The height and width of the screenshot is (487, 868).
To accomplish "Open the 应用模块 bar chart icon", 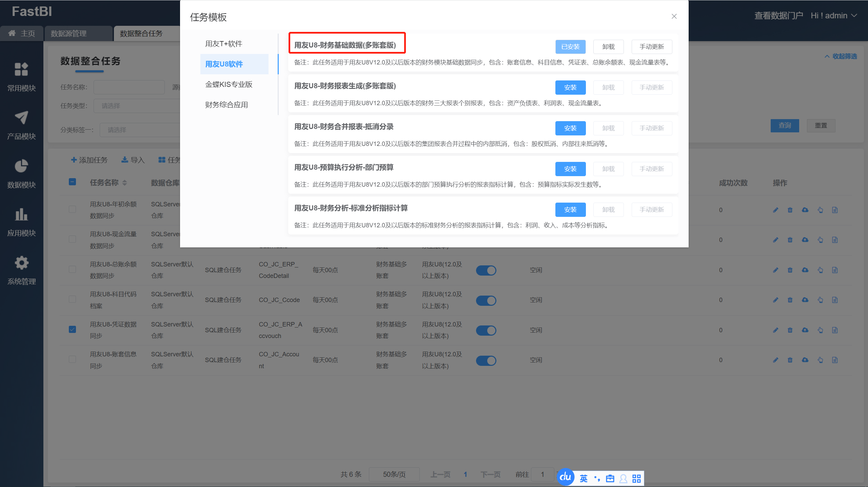I will click(x=21, y=214).
